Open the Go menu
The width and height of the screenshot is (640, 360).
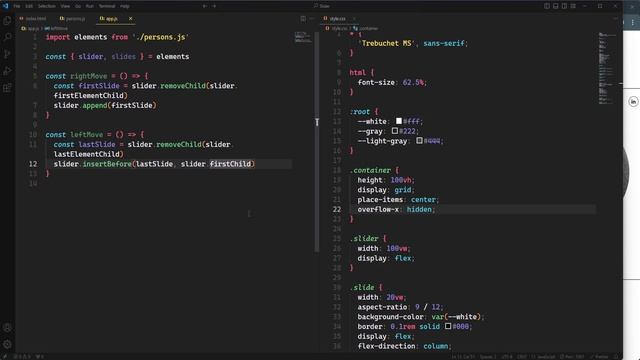click(78, 6)
